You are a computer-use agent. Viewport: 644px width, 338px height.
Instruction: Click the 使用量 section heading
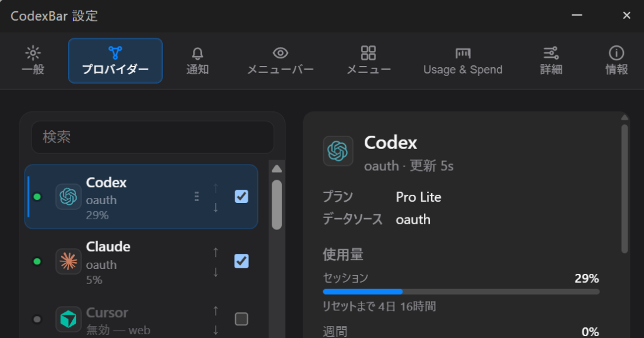tap(343, 254)
